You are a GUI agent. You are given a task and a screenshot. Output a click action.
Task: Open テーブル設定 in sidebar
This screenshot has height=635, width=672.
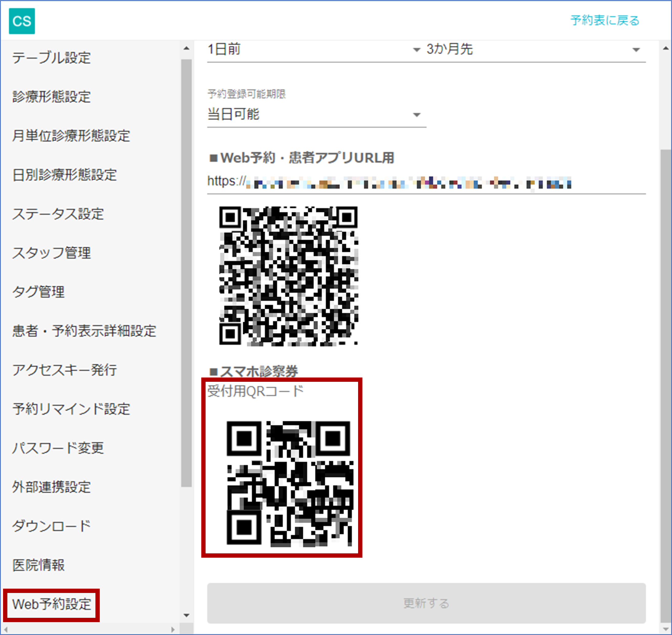52,57
